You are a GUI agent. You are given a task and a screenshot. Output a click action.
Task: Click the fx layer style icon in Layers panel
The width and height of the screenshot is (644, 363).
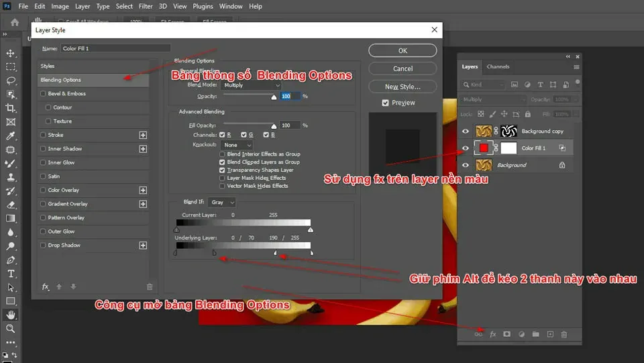click(492, 334)
